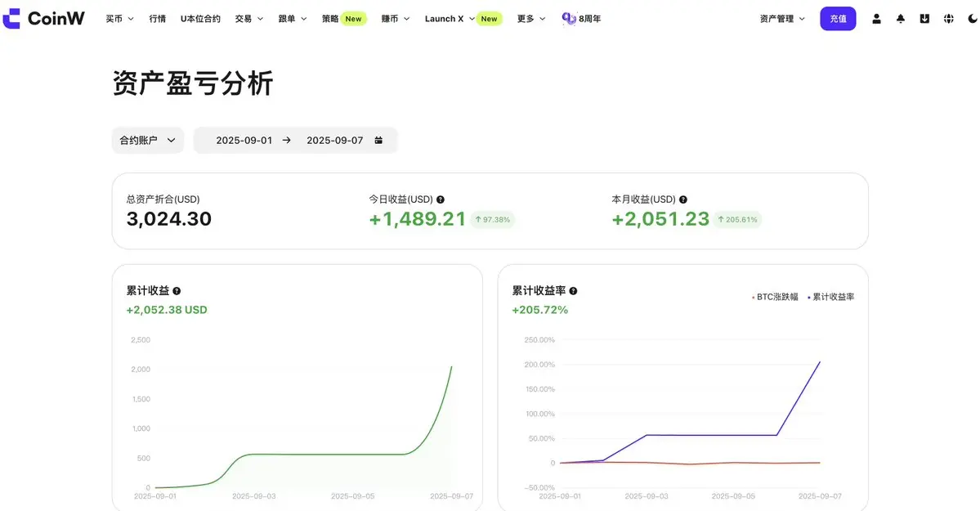Click the +2,051.23 monthly profit value
The width and height of the screenshot is (980, 511).
[660, 219]
